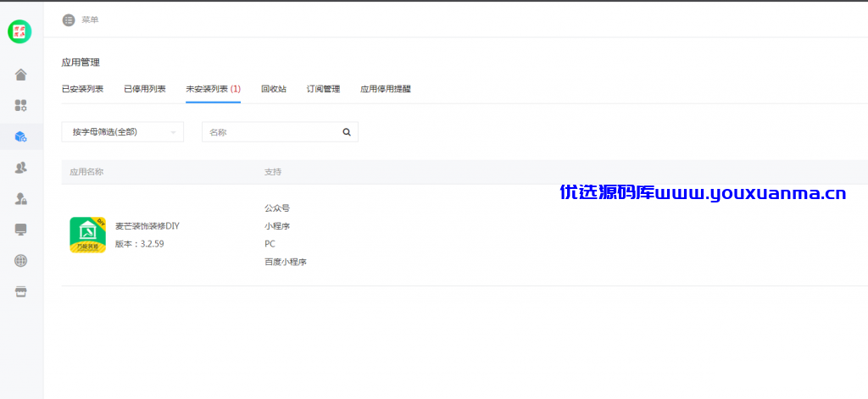Click the PC support entry
The image size is (868, 399).
coord(270,243)
